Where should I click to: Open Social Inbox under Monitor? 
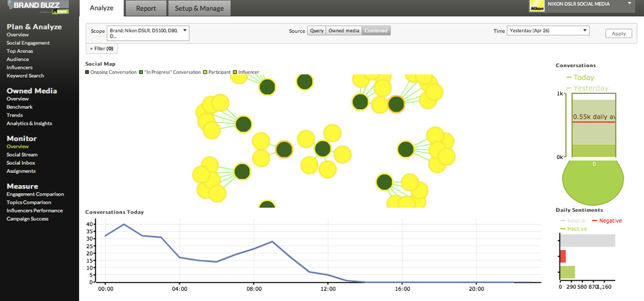21,163
